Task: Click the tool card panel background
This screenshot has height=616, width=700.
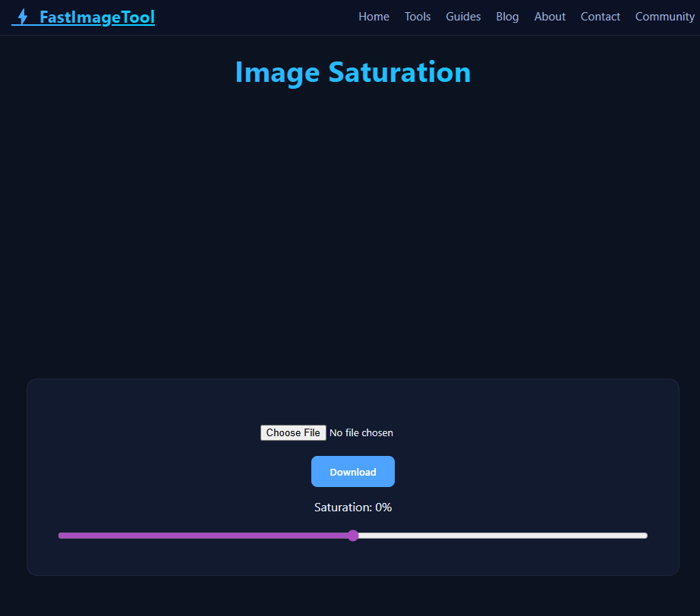Action: pos(114,478)
